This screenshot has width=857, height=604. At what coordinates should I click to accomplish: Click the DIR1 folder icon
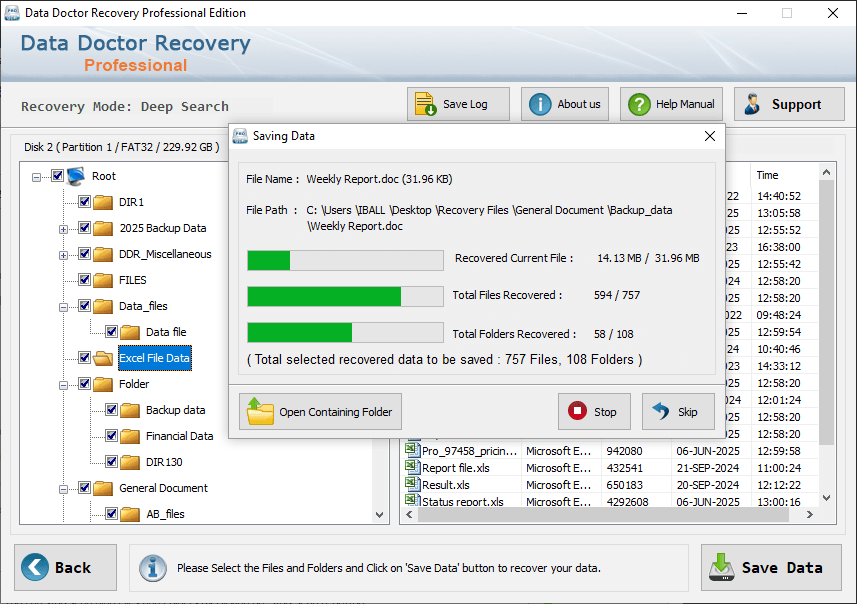coord(103,202)
